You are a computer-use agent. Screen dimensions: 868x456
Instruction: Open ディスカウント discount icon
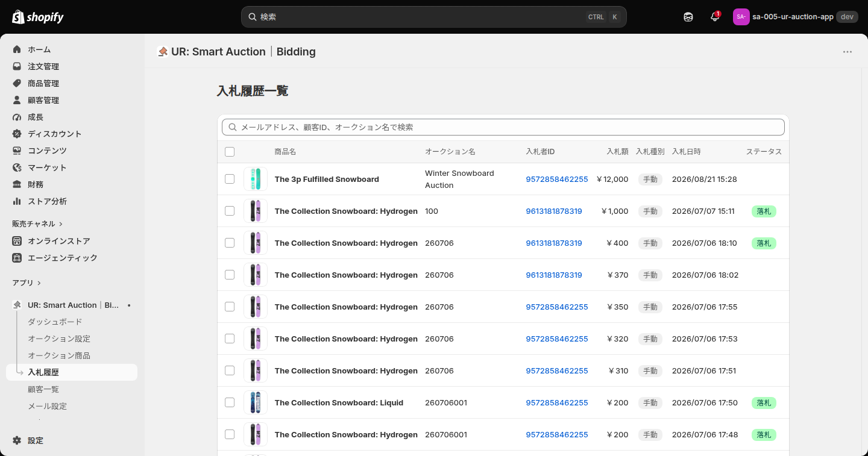(17, 134)
